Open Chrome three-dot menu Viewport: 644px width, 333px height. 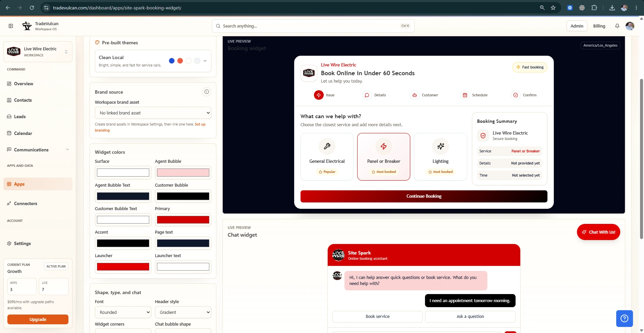(636, 8)
